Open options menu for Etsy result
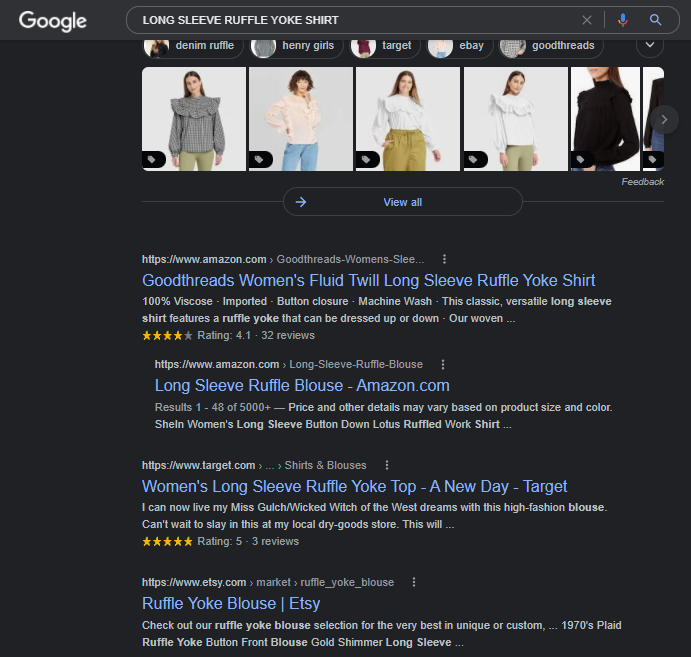Viewport: 691px width, 657px height. pos(414,582)
